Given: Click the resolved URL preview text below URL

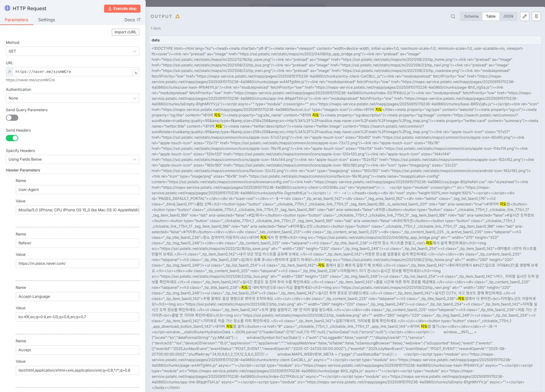Looking at the screenshot, I should pyautogui.click(x=30, y=80).
